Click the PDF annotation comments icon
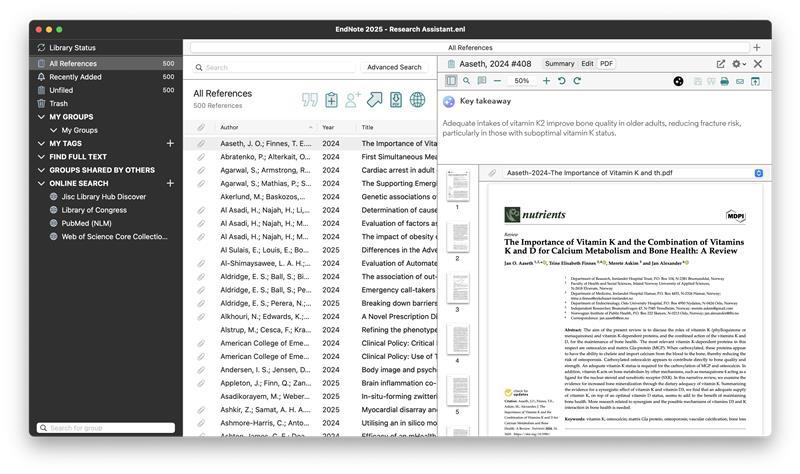The width and height of the screenshot is (800, 474). (482, 81)
